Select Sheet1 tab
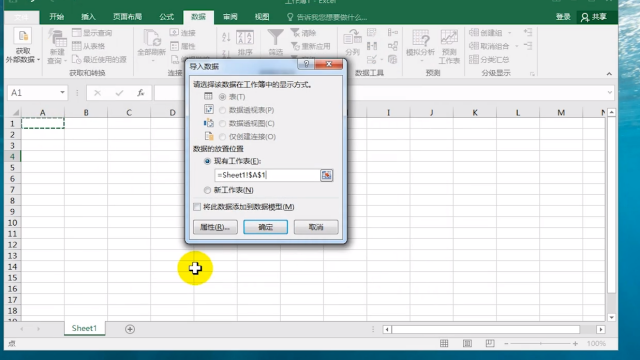This screenshot has height=360, width=640. point(84,328)
